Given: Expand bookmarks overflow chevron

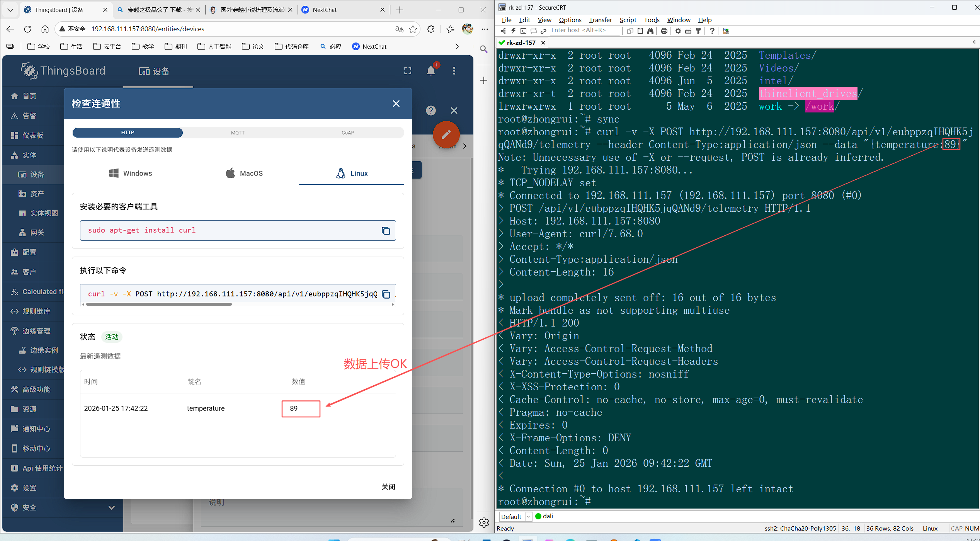Looking at the screenshot, I should coord(457,46).
